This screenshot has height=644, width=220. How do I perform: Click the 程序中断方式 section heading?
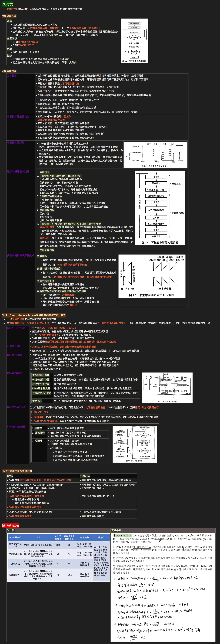(9, 71)
